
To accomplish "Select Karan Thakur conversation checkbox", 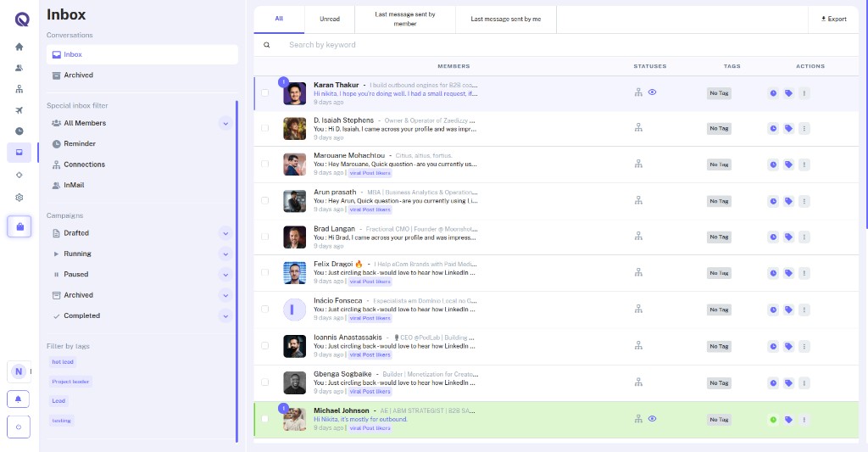I will coord(265,92).
